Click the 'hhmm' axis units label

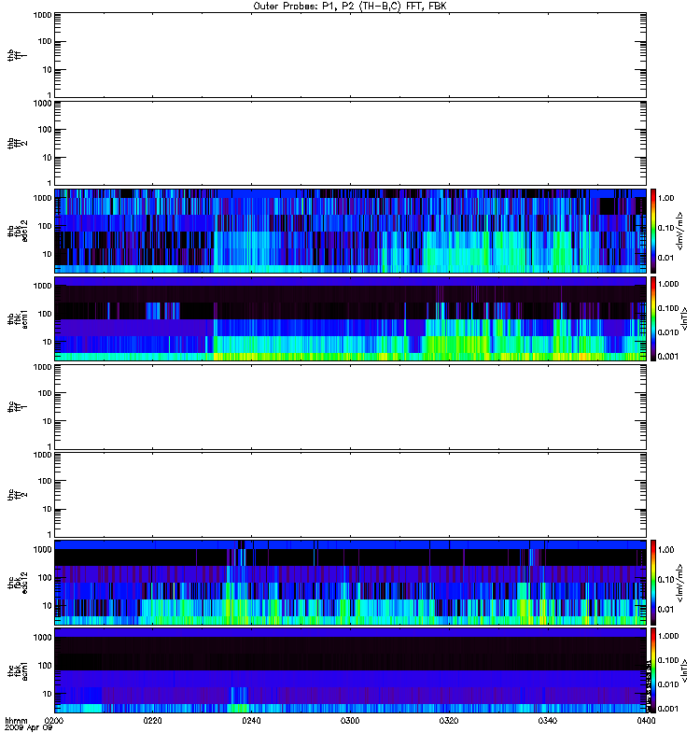coord(16,720)
